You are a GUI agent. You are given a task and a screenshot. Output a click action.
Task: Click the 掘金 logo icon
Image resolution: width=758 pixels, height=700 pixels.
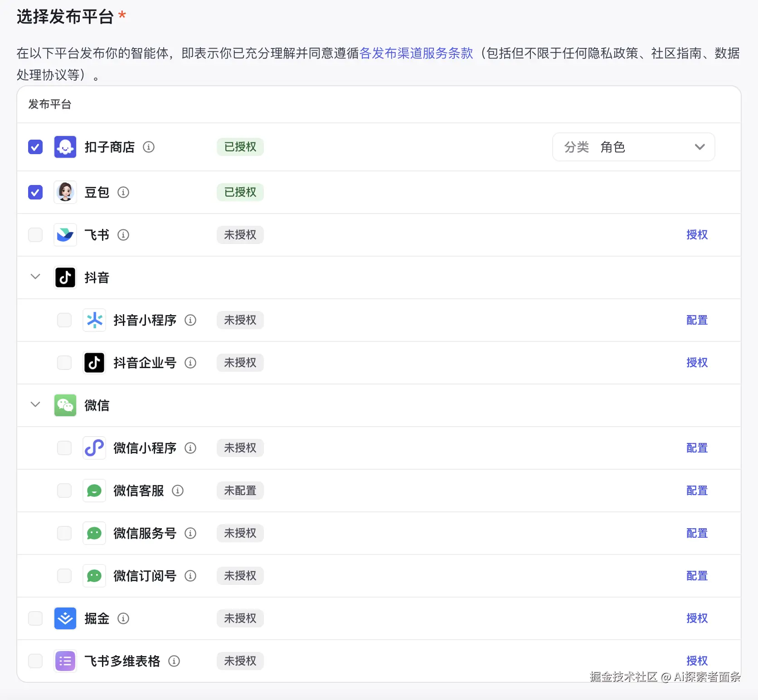65,618
